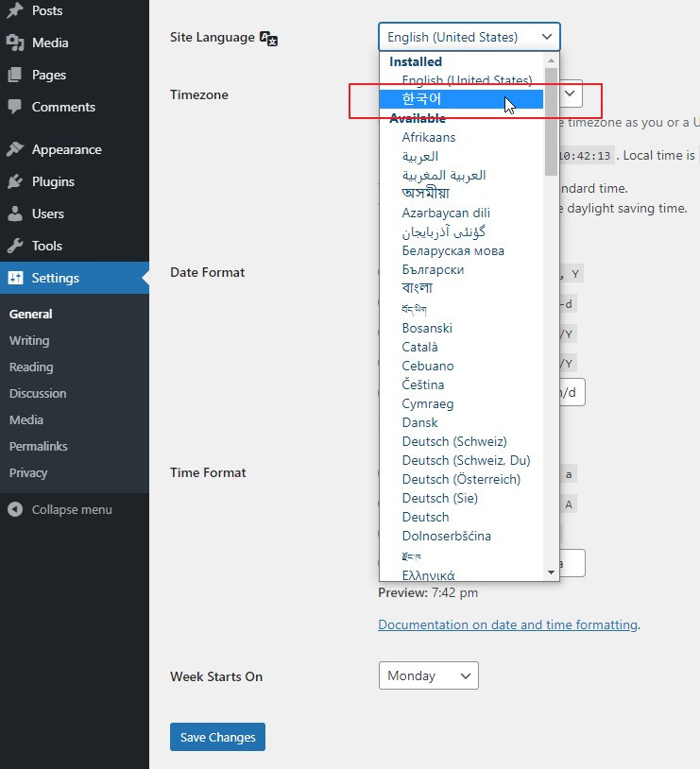Viewport: 700px width, 769px height.
Task: Select the Settings menu item
Action: (75, 278)
